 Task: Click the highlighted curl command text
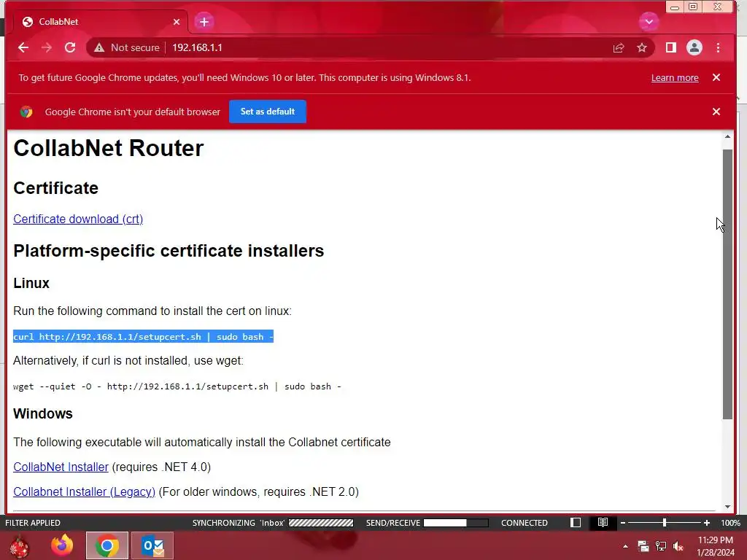(144, 337)
